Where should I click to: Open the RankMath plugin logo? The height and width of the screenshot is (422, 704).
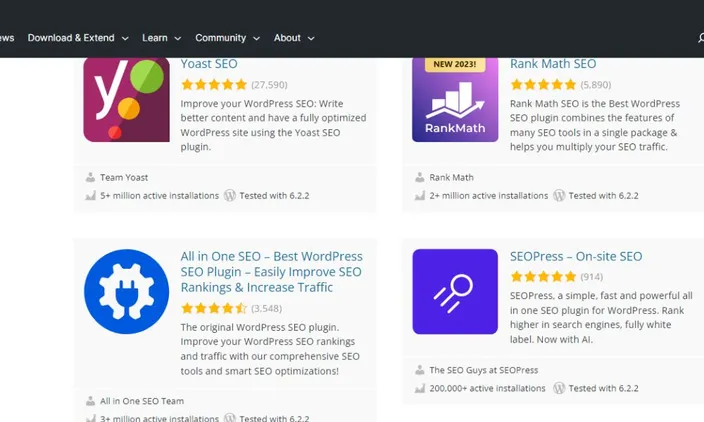[455, 100]
